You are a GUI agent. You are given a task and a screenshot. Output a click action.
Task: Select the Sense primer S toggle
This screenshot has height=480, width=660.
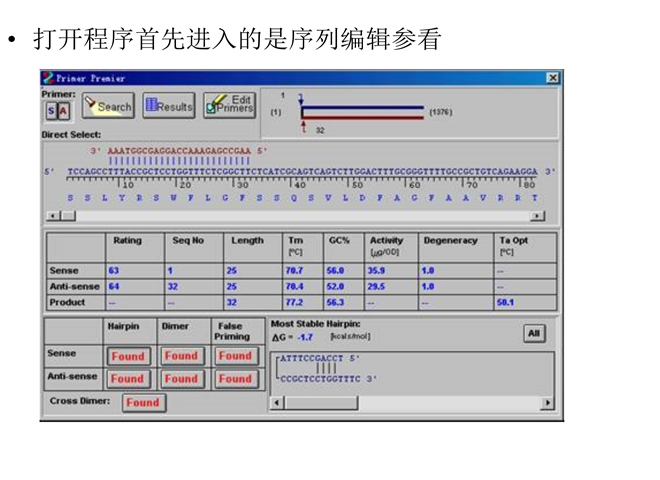tap(50, 111)
